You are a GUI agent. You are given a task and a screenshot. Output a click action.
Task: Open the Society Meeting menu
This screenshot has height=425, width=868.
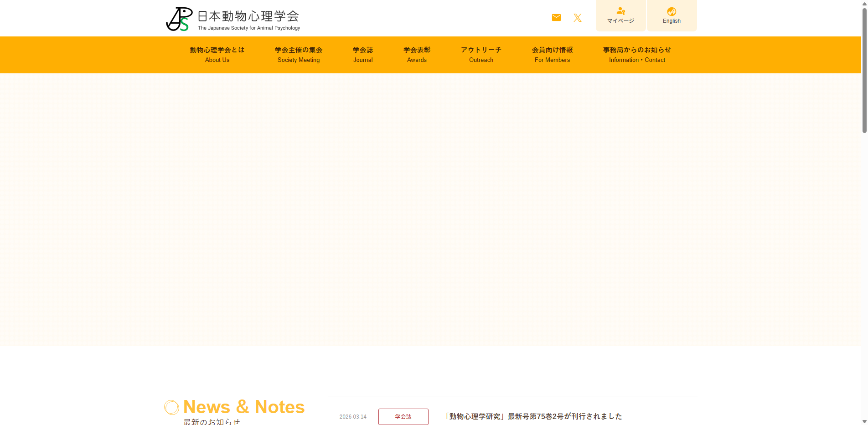299,55
